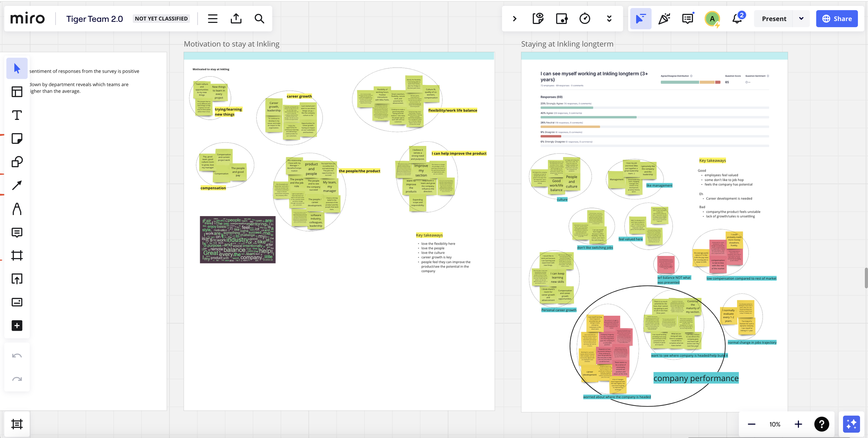Zoom out with the minus button
The height and width of the screenshot is (438, 868).
(751, 424)
